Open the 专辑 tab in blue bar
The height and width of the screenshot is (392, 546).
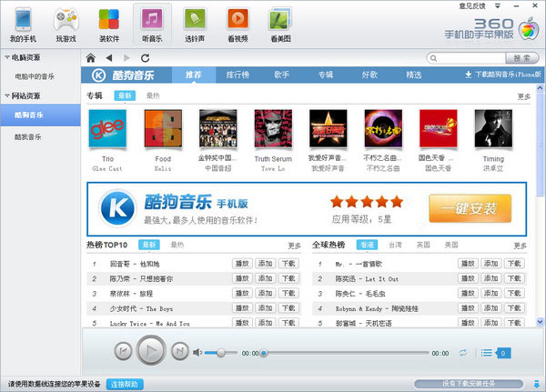coord(326,75)
